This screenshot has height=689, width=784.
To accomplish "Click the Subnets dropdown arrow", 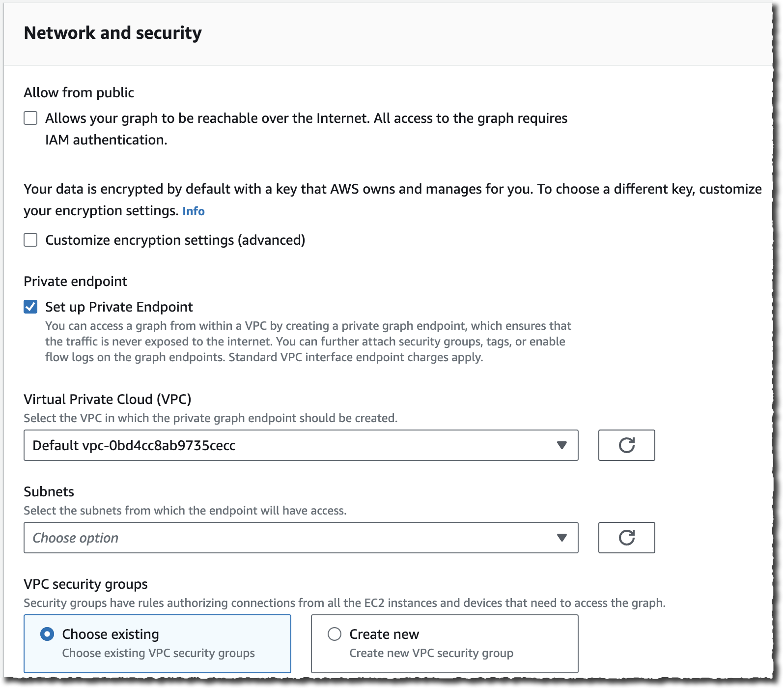I will (x=562, y=538).
